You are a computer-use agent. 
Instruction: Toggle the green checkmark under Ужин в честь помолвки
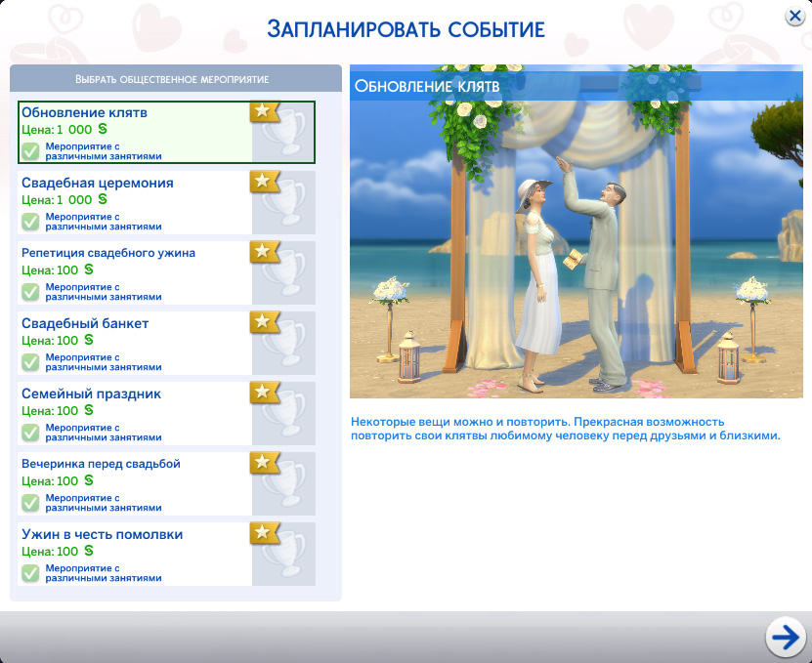coord(30,573)
